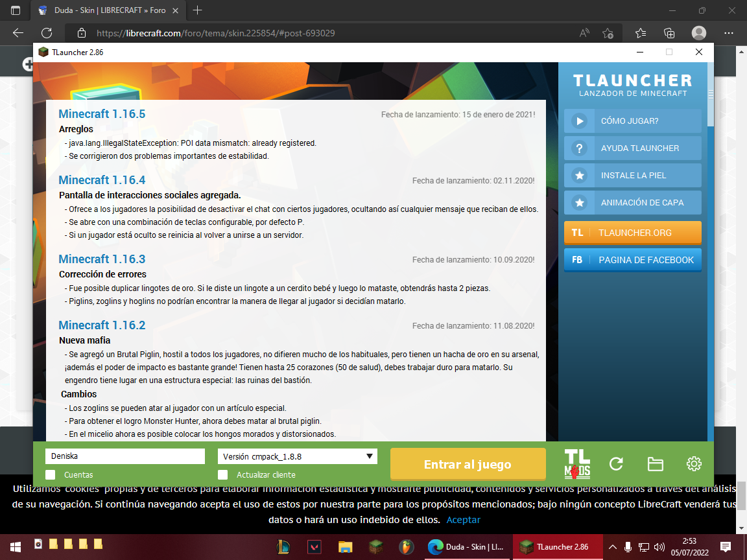Add this page to favorites in Edge
The image size is (747, 560).
click(608, 33)
